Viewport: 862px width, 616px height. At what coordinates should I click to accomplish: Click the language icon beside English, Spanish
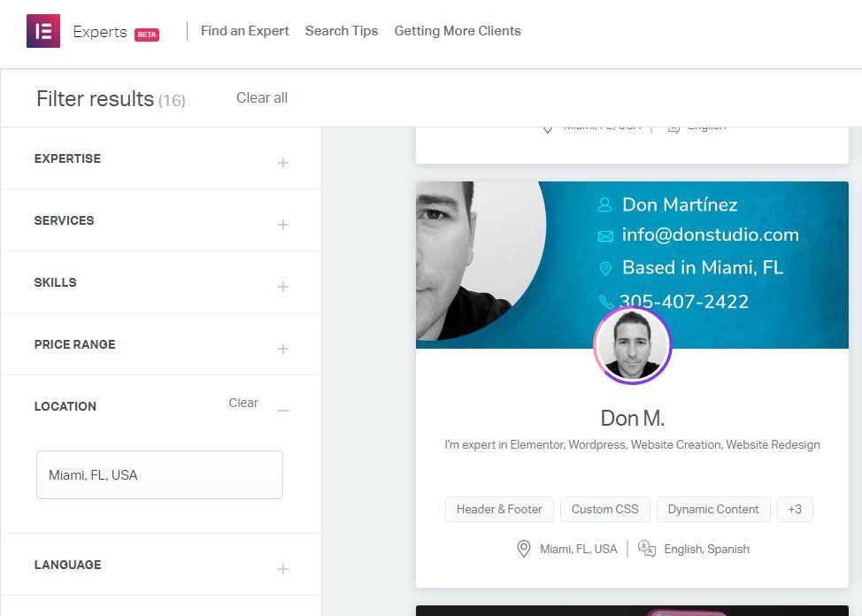(646, 549)
